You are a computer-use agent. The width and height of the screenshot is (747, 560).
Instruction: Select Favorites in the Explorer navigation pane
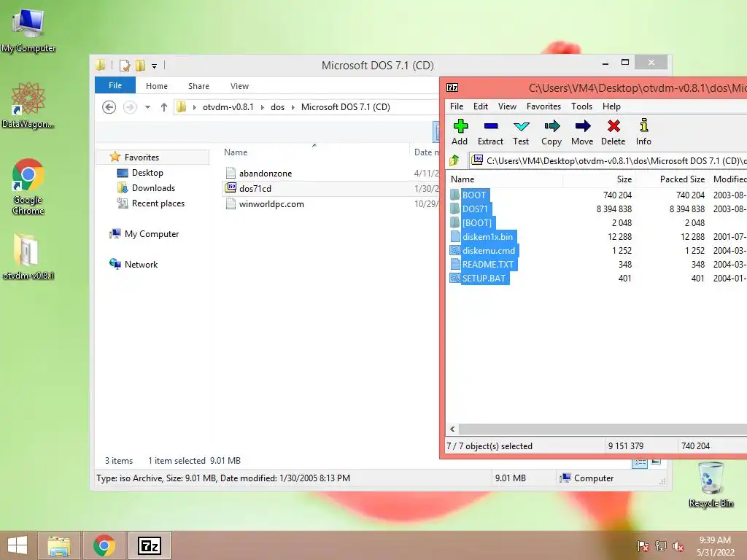pos(142,157)
